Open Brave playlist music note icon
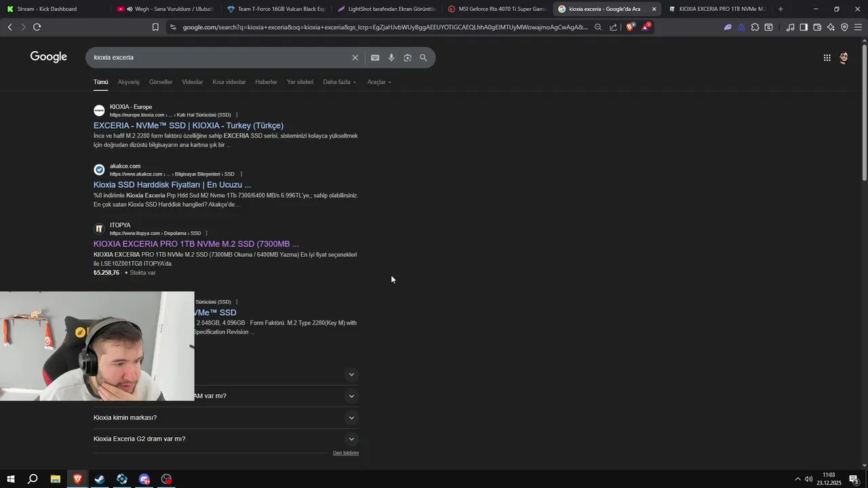This screenshot has width=868, height=488. tap(790, 27)
